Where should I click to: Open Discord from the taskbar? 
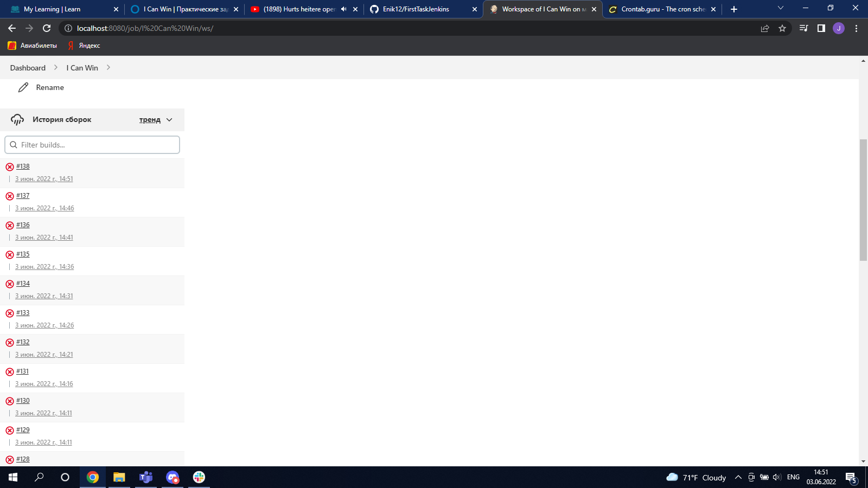tap(173, 477)
